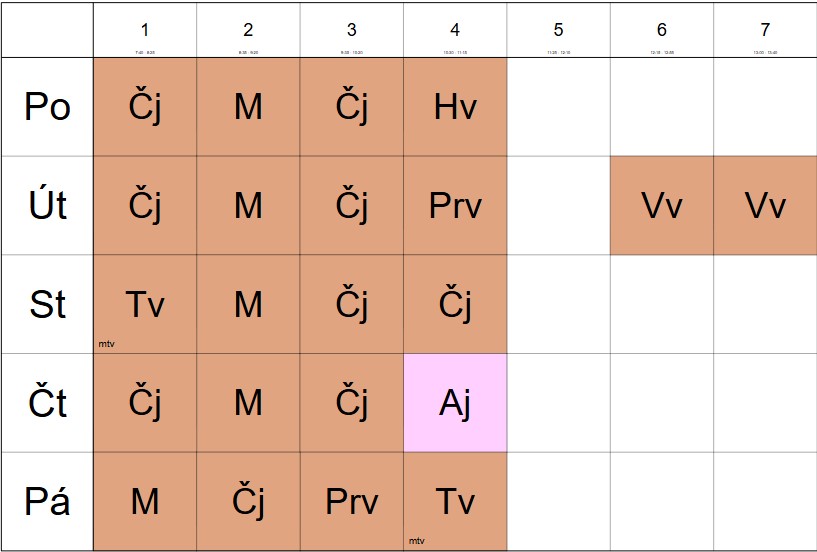Click Friday's Tv cell in period 4
Screen dimensions: 817x552
(455, 501)
